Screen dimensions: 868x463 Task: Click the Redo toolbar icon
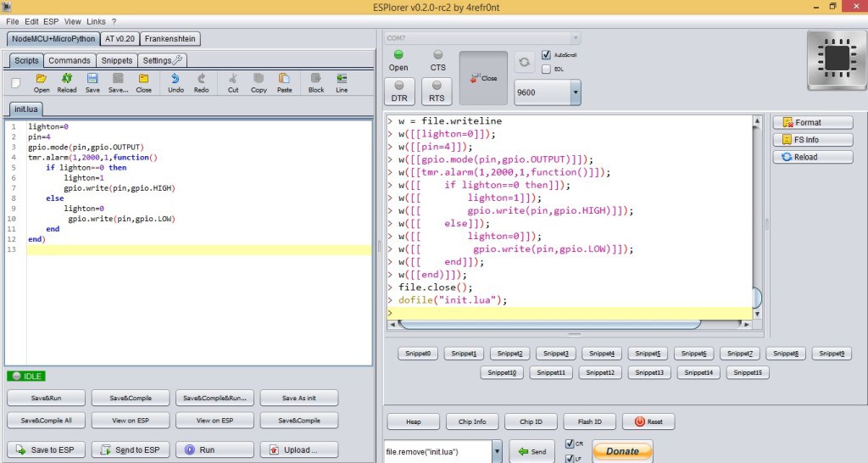click(x=202, y=81)
